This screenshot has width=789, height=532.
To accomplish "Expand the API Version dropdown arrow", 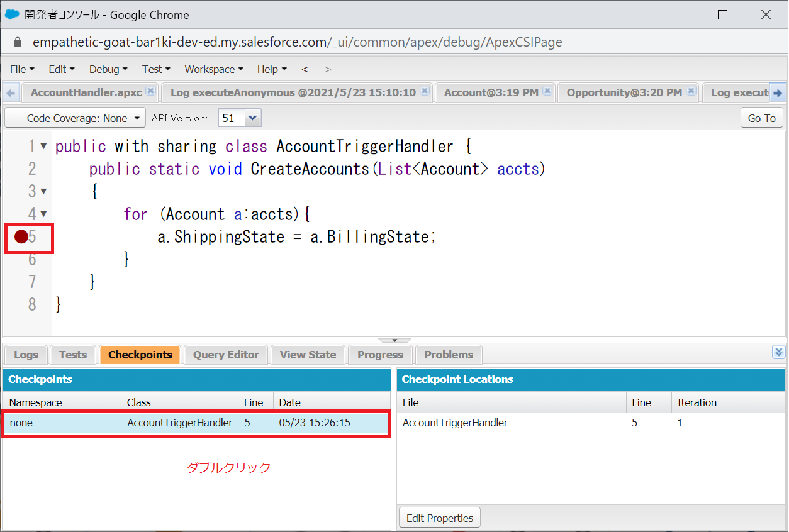I will pyautogui.click(x=252, y=118).
